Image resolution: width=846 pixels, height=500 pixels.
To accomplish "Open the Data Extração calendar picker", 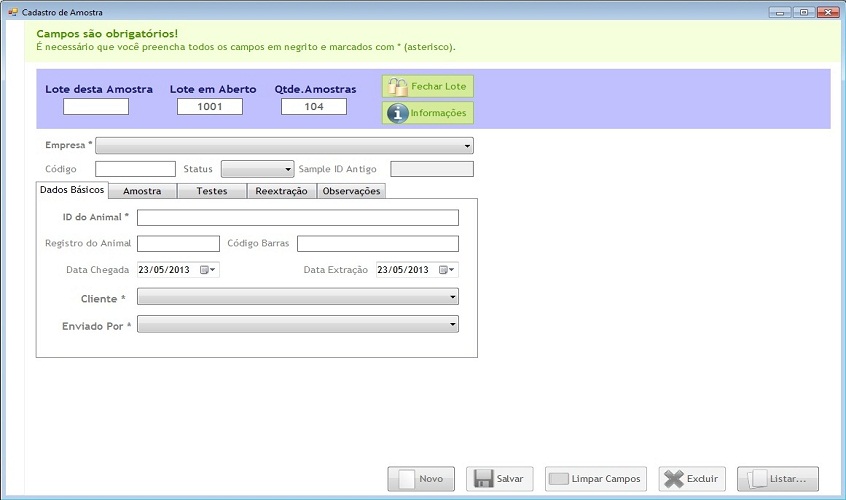I will (447, 270).
